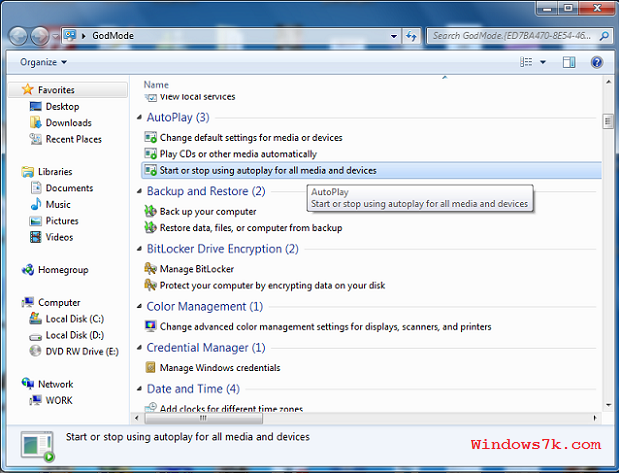The width and height of the screenshot is (619, 473).
Task: Click the Favorites star icon
Action: pos(28,89)
